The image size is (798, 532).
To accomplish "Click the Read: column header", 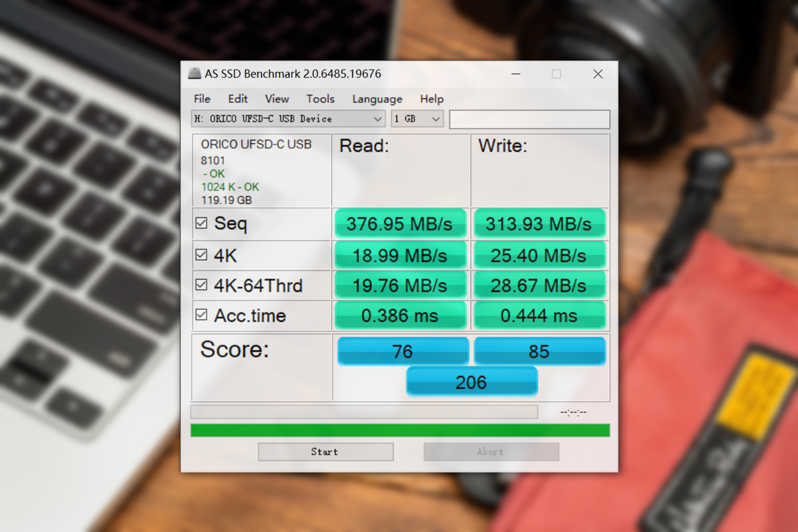I will coord(364,145).
